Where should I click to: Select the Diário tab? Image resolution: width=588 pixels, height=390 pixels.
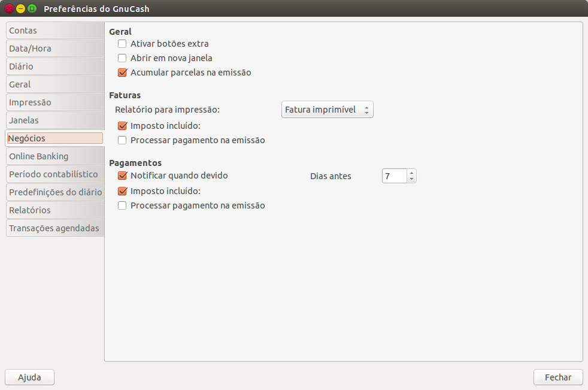coord(54,66)
